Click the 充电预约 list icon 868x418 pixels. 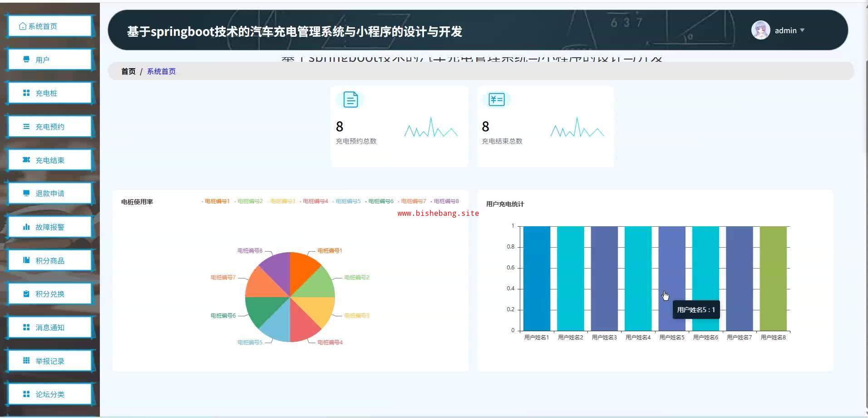[x=26, y=127]
